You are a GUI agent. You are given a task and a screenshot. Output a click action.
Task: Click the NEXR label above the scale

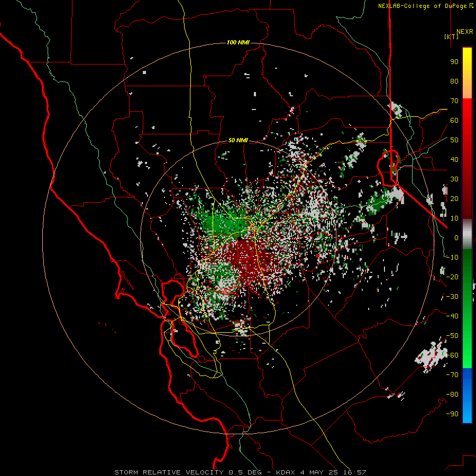coord(465,32)
